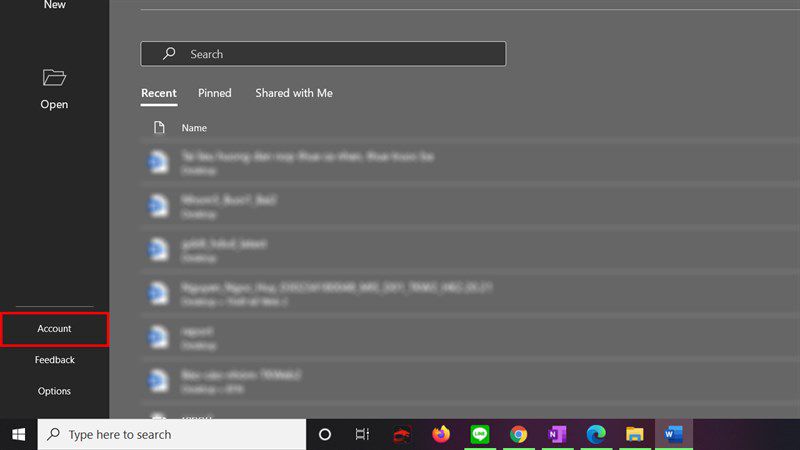
Task: Open the folder icon in the sidebar
Action: click(54, 78)
